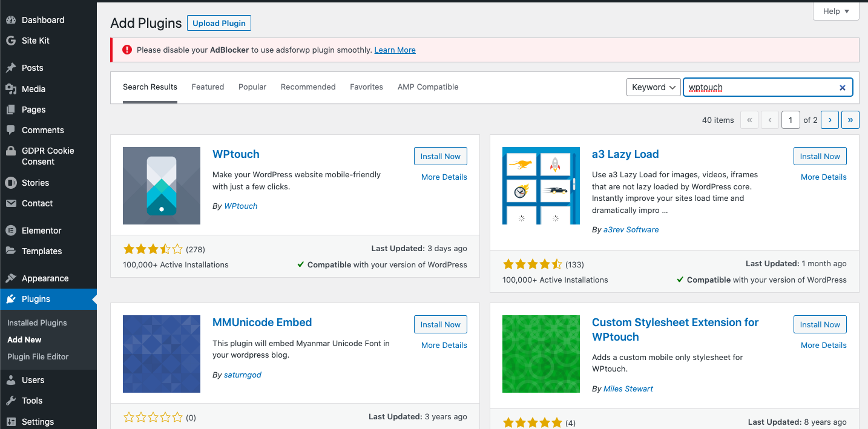Click the red alert icon in the AdBlocker notice
The width and height of the screenshot is (868, 429).
(127, 50)
